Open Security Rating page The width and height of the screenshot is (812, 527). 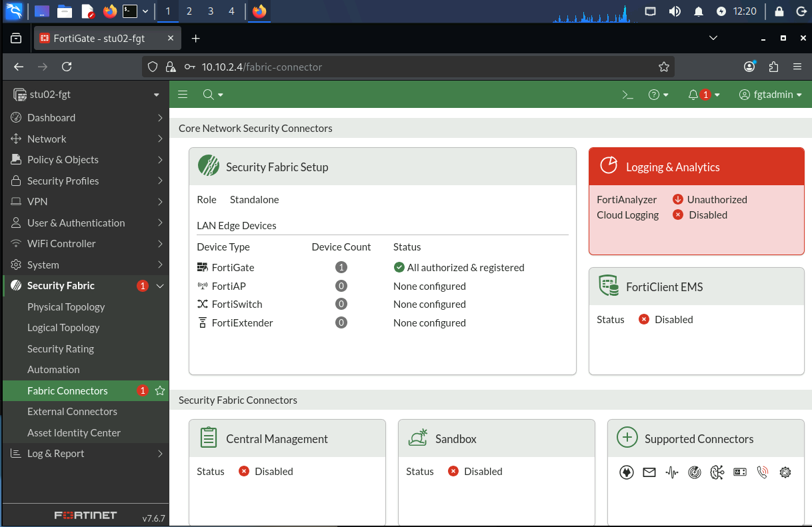(x=61, y=348)
